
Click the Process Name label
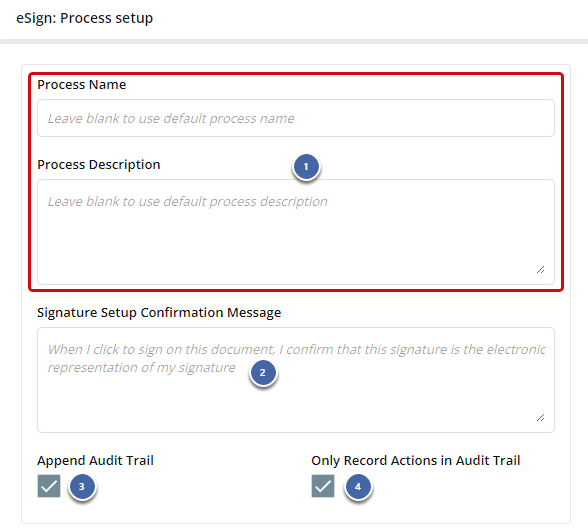coord(81,85)
